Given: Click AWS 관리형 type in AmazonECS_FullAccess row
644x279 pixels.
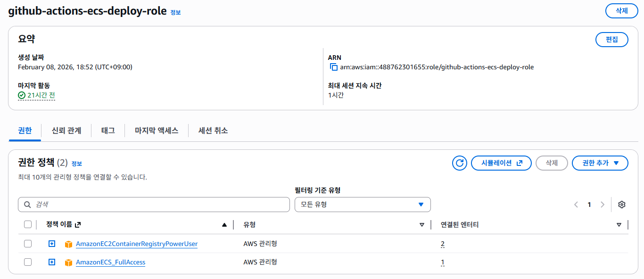Looking at the screenshot, I should point(260,262).
